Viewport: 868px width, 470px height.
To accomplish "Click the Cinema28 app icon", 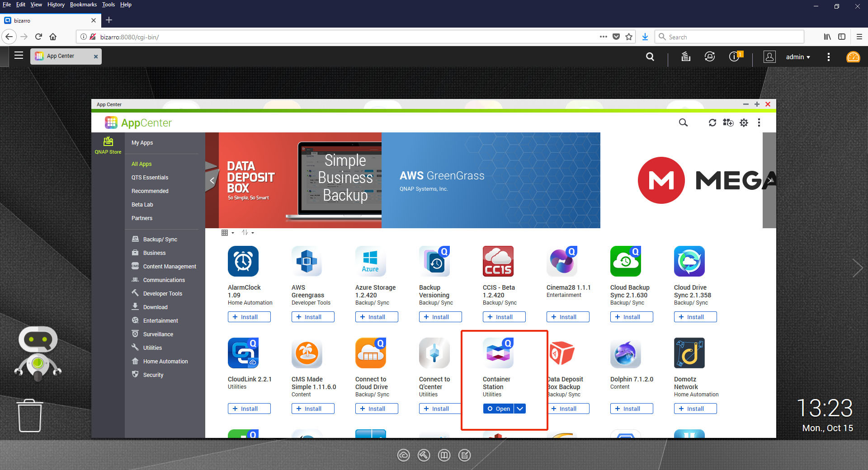I will (562, 261).
